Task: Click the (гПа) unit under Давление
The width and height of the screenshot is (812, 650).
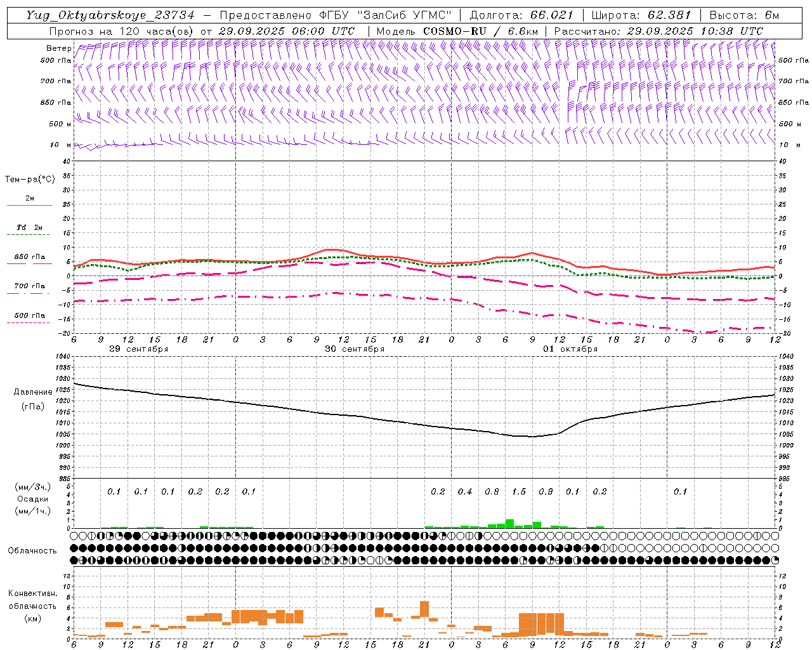Action: click(x=33, y=407)
